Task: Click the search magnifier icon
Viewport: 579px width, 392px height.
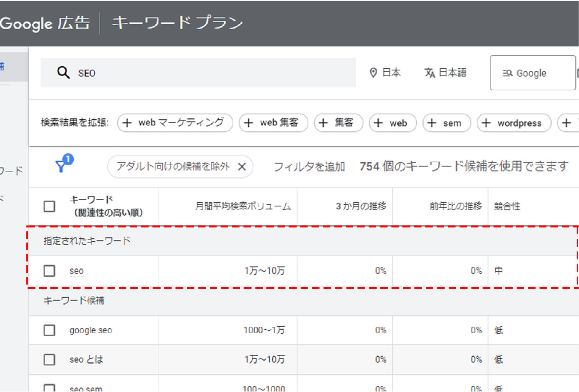Action: pyautogui.click(x=63, y=73)
